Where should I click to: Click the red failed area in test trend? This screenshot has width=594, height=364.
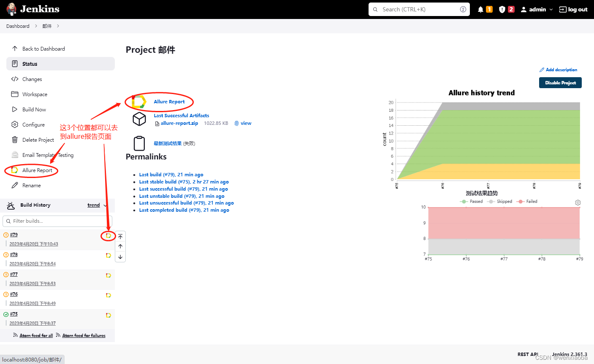(504, 223)
